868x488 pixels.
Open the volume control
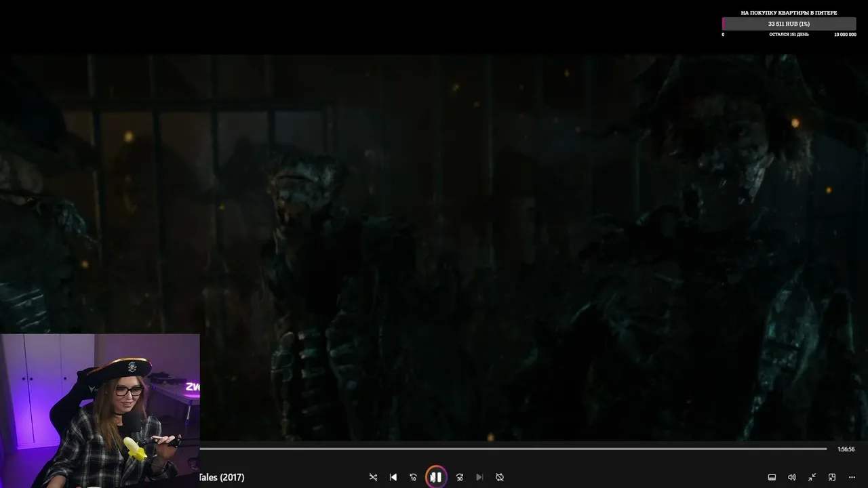click(x=791, y=477)
